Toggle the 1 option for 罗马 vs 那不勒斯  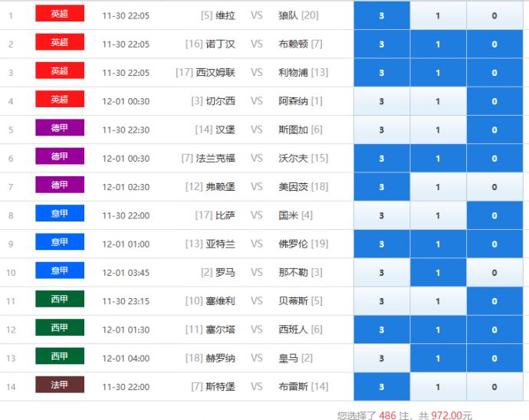pos(438,273)
